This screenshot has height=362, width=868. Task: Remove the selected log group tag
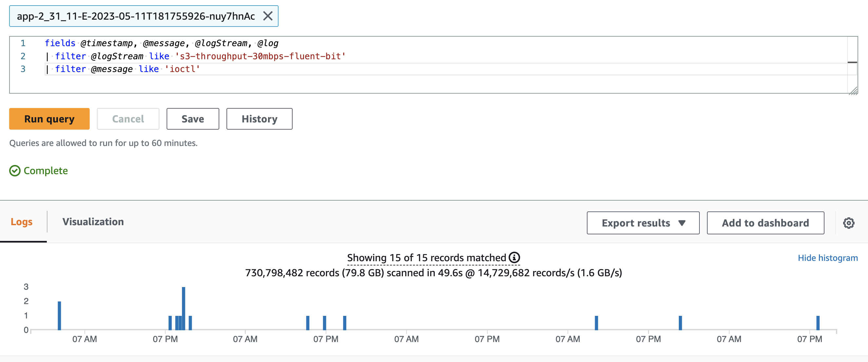click(x=267, y=16)
